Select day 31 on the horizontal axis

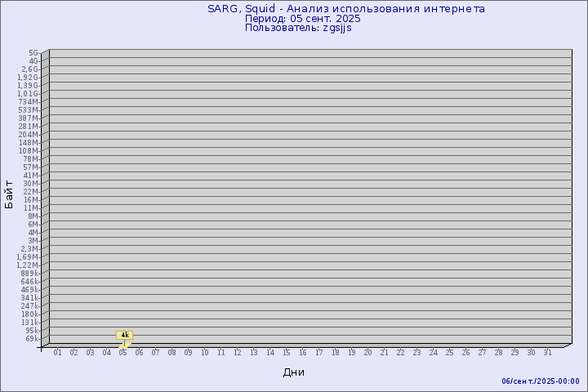[x=547, y=353]
